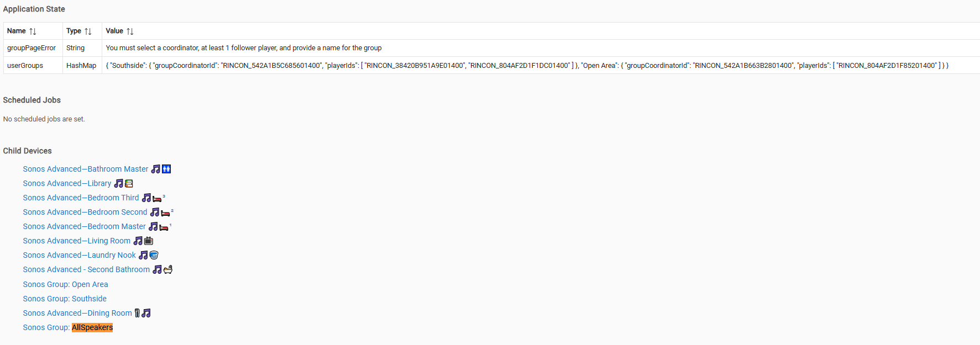Open Sonos Advanced—Dining Room device
Viewport: 980px width, 345px height.
pos(77,313)
